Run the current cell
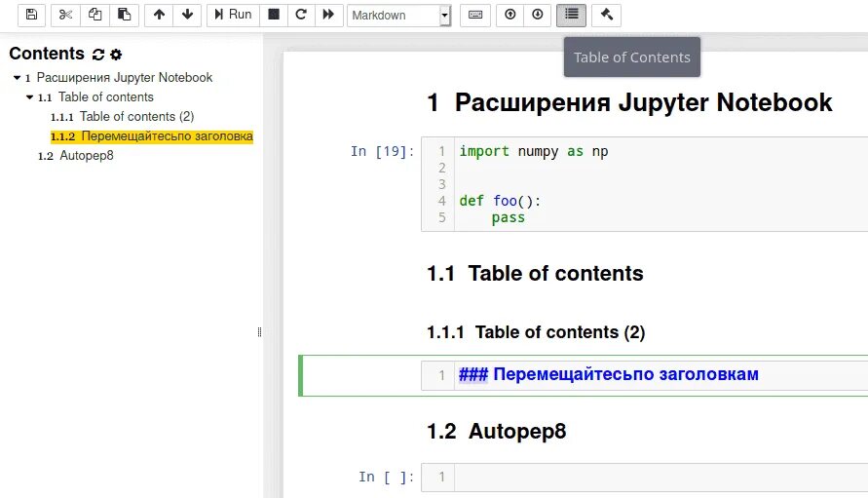The height and width of the screenshot is (498, 868). click(x=233, y=15)
